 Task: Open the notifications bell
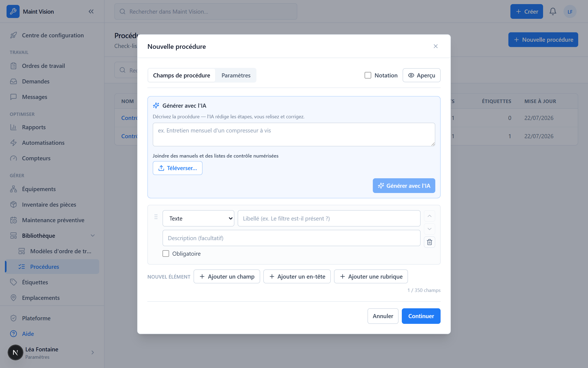(x=553, y=11)
